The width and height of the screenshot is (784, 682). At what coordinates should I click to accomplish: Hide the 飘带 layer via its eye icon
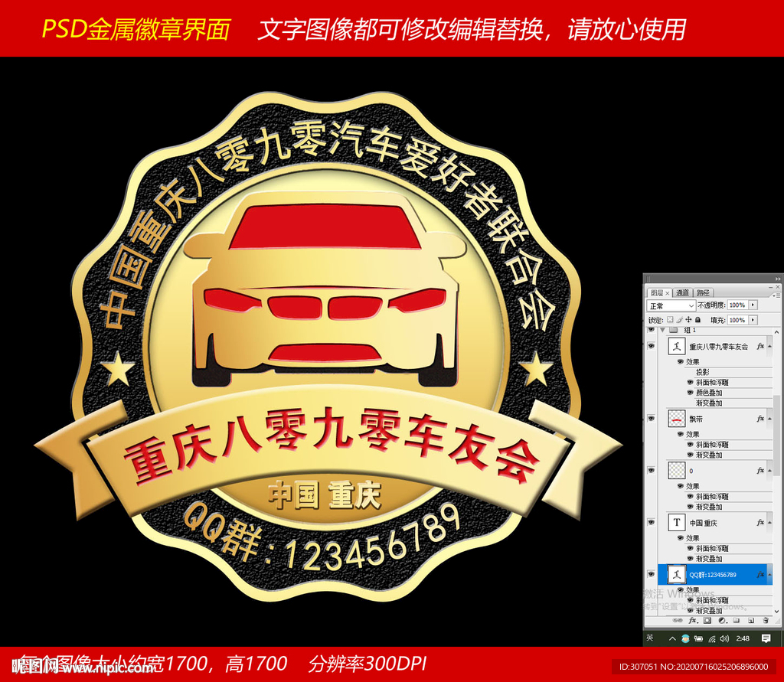651,419
